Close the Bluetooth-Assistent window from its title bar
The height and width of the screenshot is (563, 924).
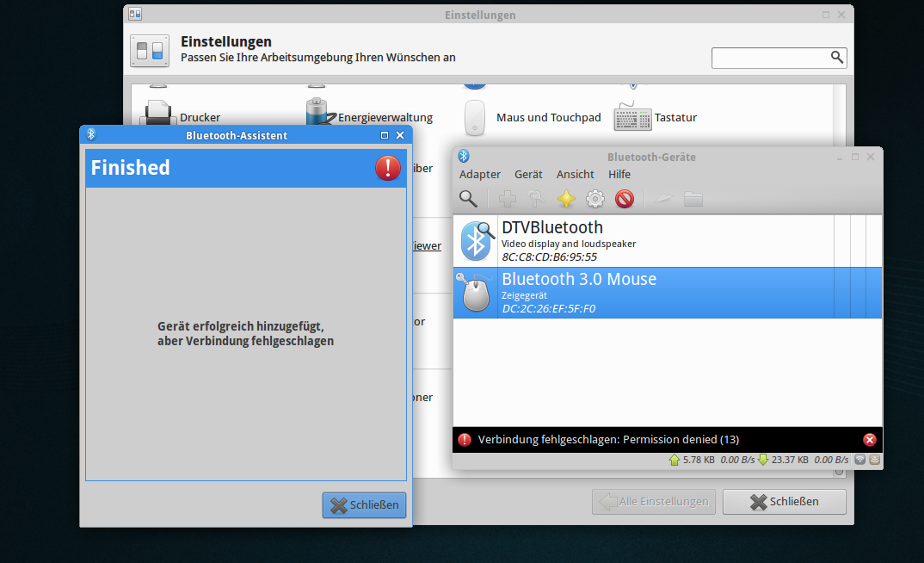click(400, 135)
